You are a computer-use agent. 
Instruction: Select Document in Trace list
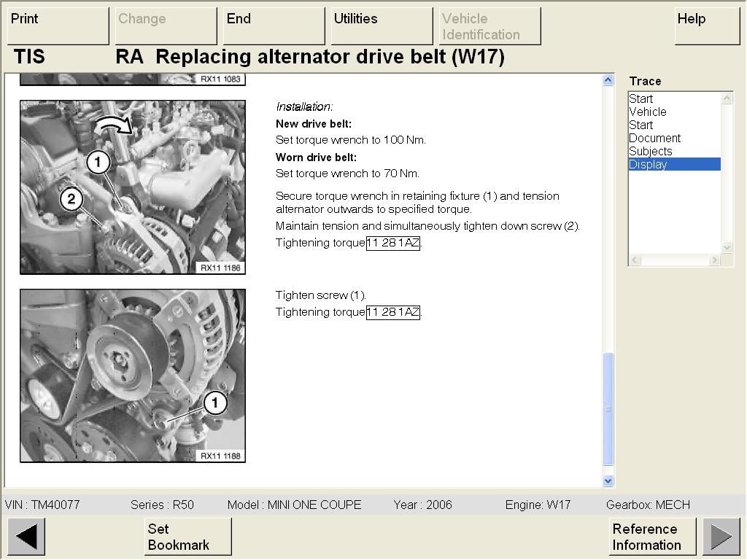click(x=654, y=138)
